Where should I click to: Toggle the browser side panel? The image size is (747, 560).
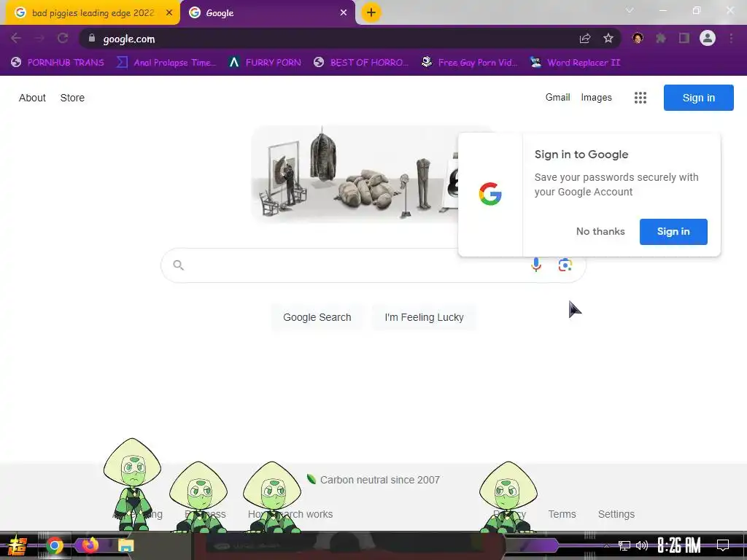[684, 38]
